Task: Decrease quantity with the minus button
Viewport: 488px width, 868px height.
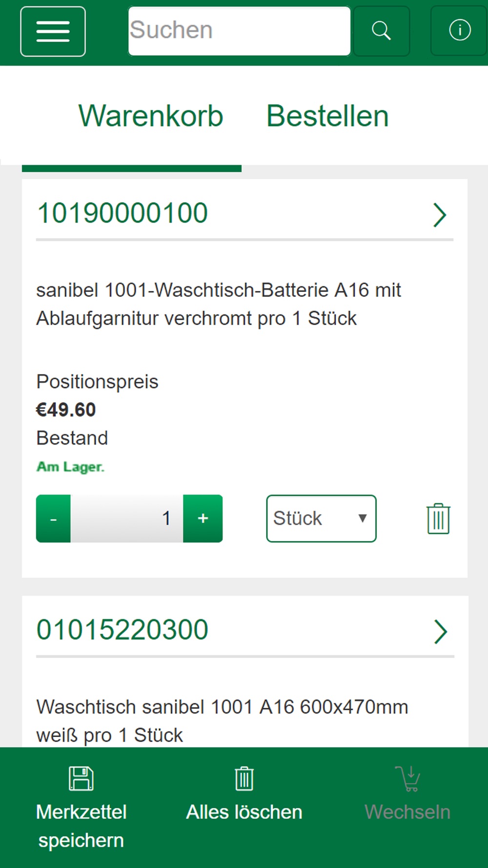Action: (53, 518)
